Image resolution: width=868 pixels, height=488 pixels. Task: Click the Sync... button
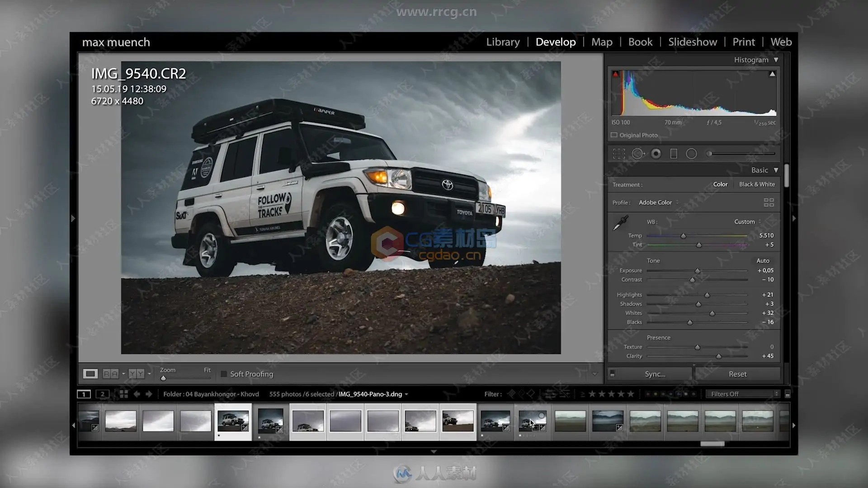tap(655, 374)
